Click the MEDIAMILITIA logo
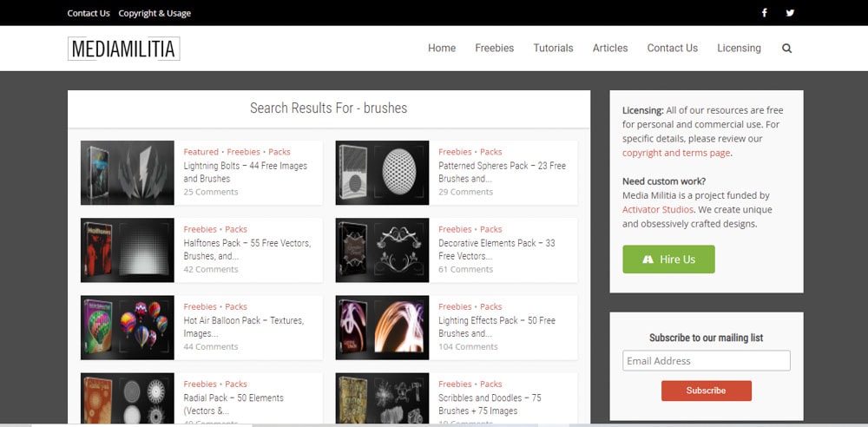868x427 pixels. tap(124, 49)
